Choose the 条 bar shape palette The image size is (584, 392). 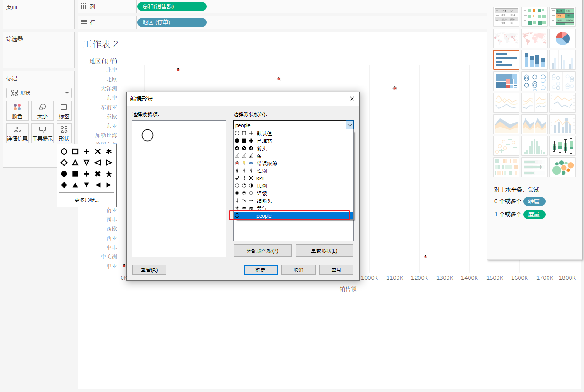(x=293, y=156)
